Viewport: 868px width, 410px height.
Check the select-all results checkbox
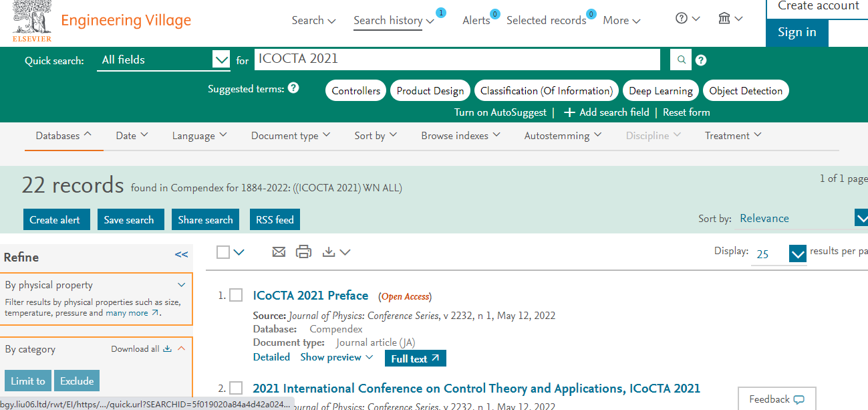point(223,252)
